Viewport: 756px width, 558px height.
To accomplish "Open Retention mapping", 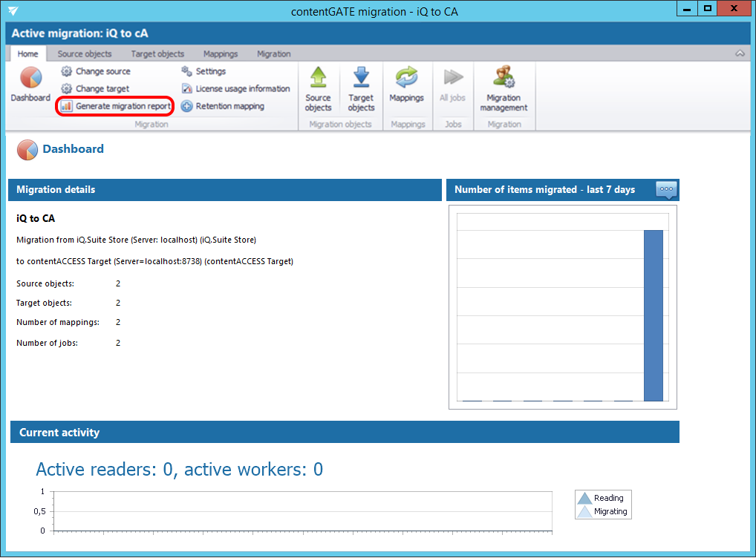I will [223, 106].
